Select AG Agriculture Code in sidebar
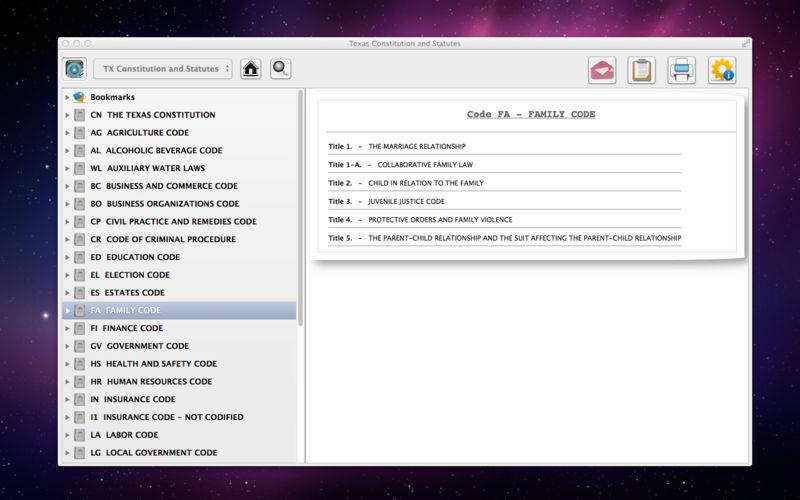The height and width of the screenshot is (500, 800). coord(139,133)
